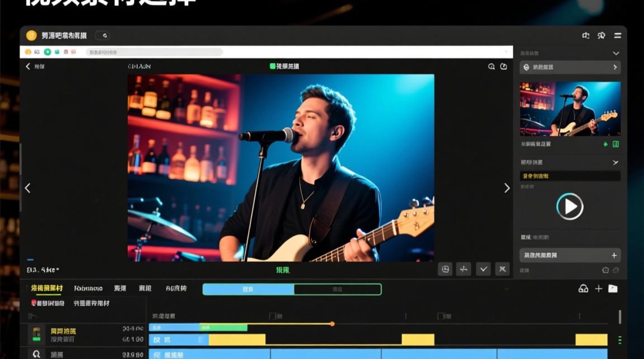644x359 pixels.
Task: Select the blue left segment of the toggle bar
Action: pos(248,289)
